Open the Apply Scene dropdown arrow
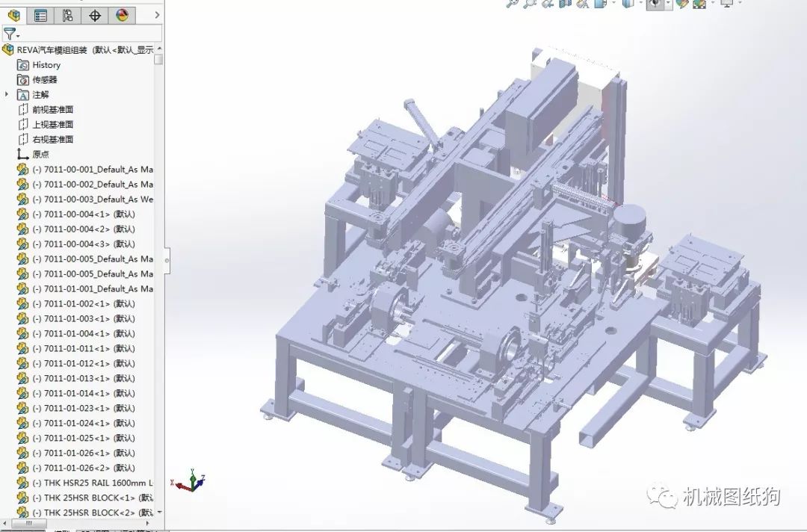 [712, 3]
